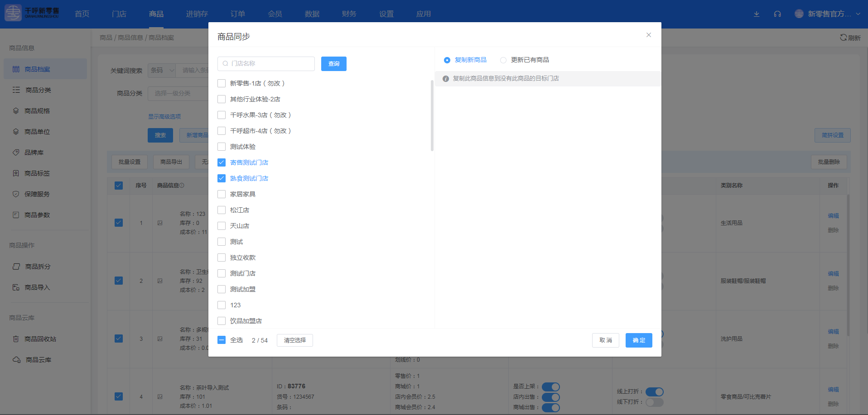Open 商品云库 in the sidebar

pos(39,359)
